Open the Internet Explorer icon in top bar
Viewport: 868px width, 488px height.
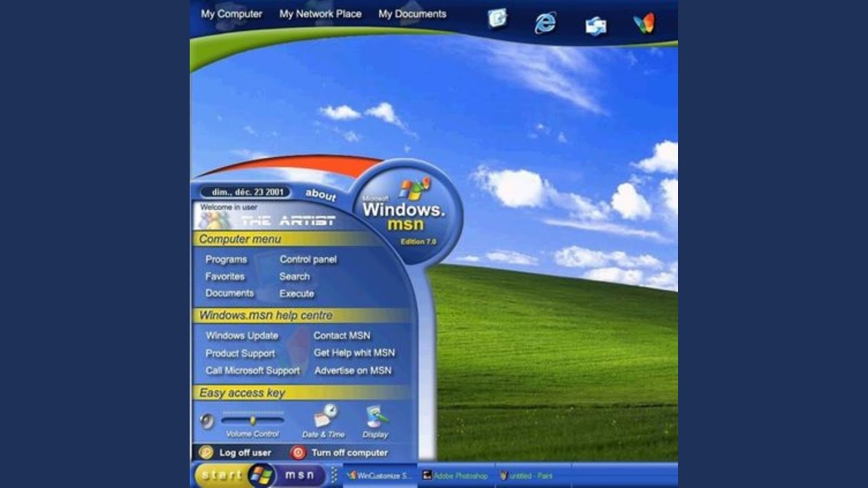pyautogui.click(x=545, y=23)
